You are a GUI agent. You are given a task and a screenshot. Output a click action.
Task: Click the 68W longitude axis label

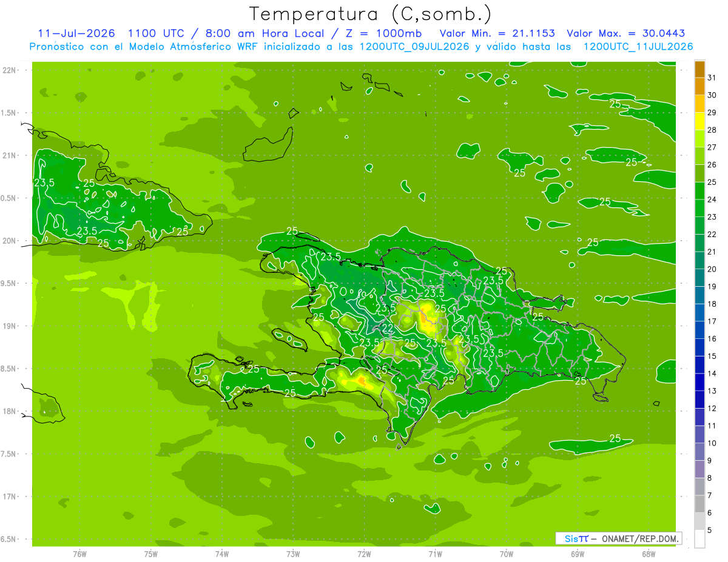[649, 554]
